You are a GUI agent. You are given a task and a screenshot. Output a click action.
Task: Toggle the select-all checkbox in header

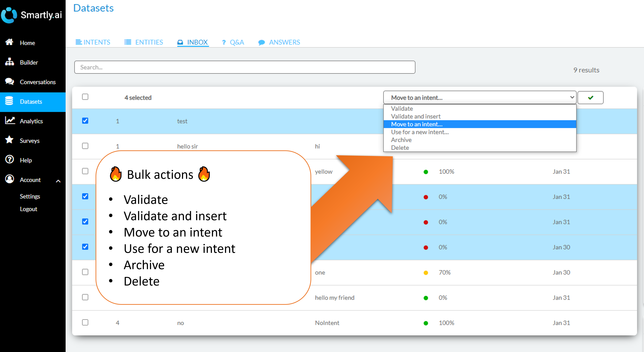click(x=85, y=97)
